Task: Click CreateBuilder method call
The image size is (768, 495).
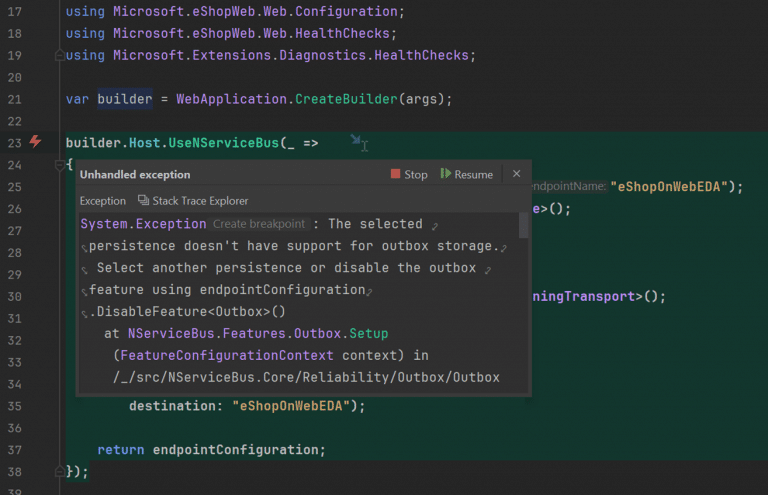Action: (346, 99)
